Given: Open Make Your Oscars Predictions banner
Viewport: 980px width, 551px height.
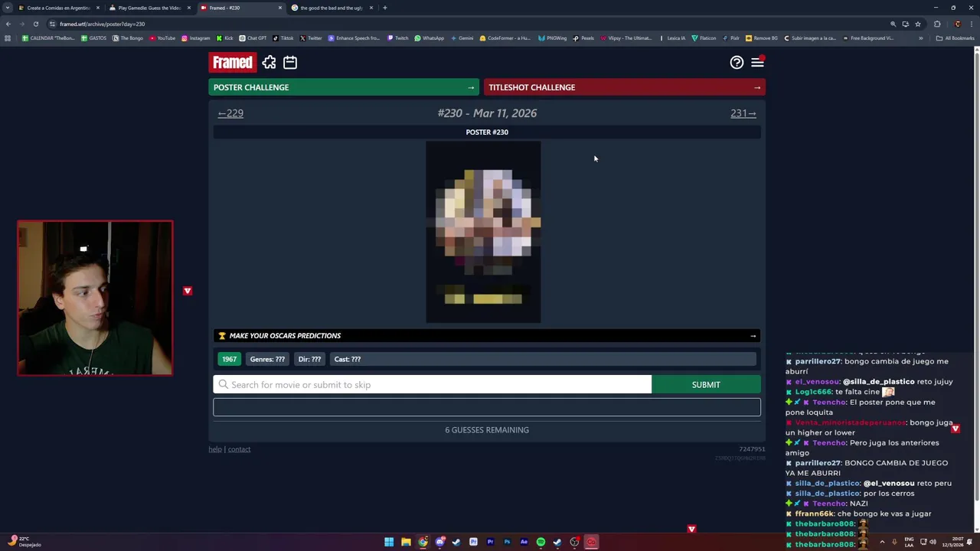Looking at the screenshot, I should 487,336.
